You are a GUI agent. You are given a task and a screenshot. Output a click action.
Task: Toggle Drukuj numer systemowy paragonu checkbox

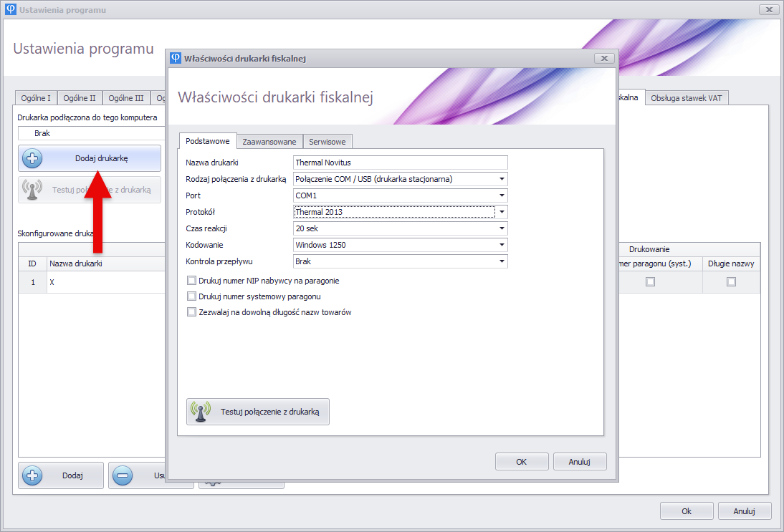tap(191, 296)
